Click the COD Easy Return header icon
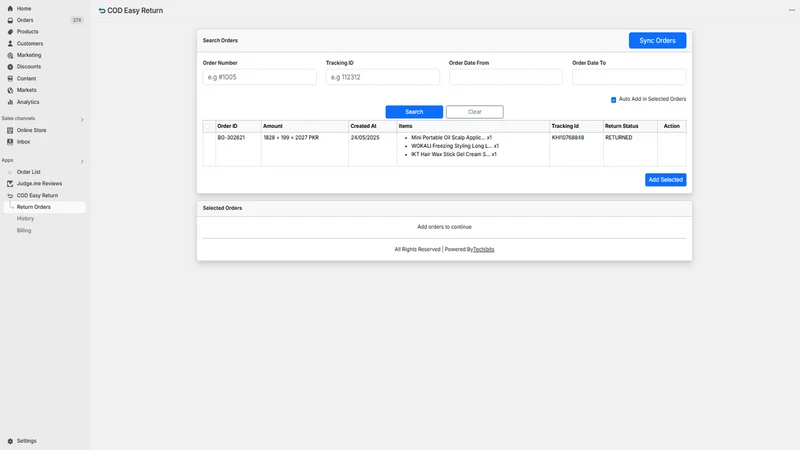 tap(102, 11)
